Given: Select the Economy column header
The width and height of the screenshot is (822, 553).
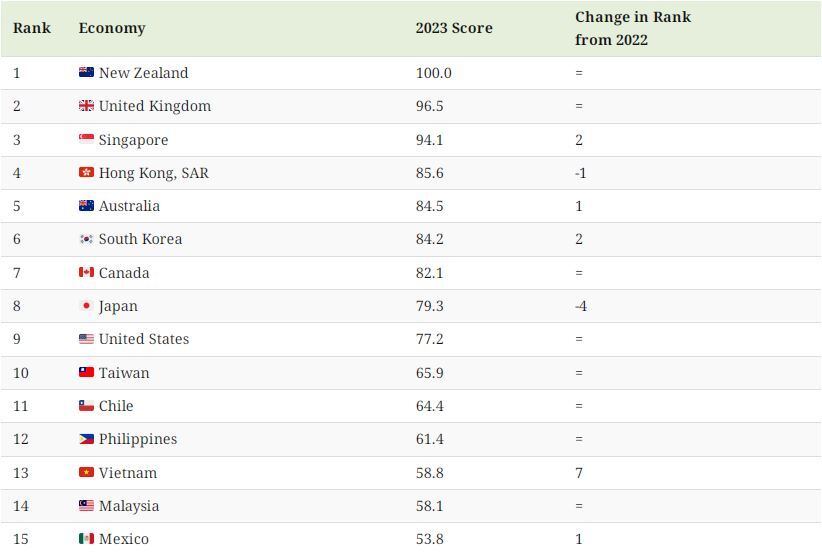Looking at the screenshot, I should tap(112, 28).
